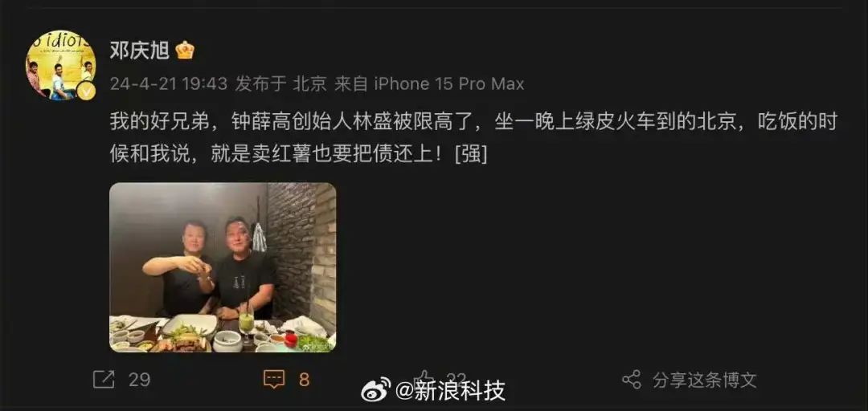The width and height of the screenshot is (868, 411).
Task: Click the @新浪科技 watermark text
Action: tap(450, 391)
